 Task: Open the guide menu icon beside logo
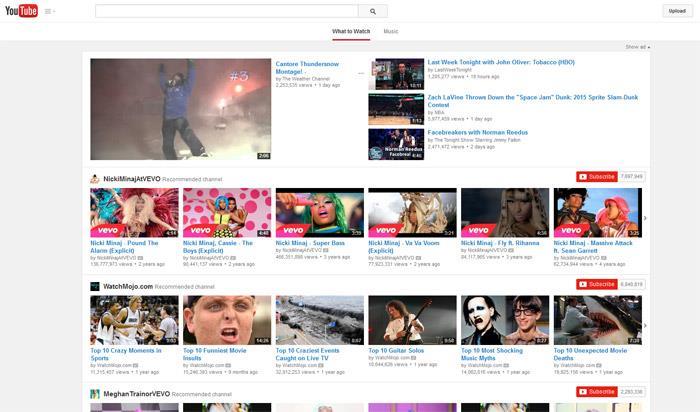tap(50, 12)
